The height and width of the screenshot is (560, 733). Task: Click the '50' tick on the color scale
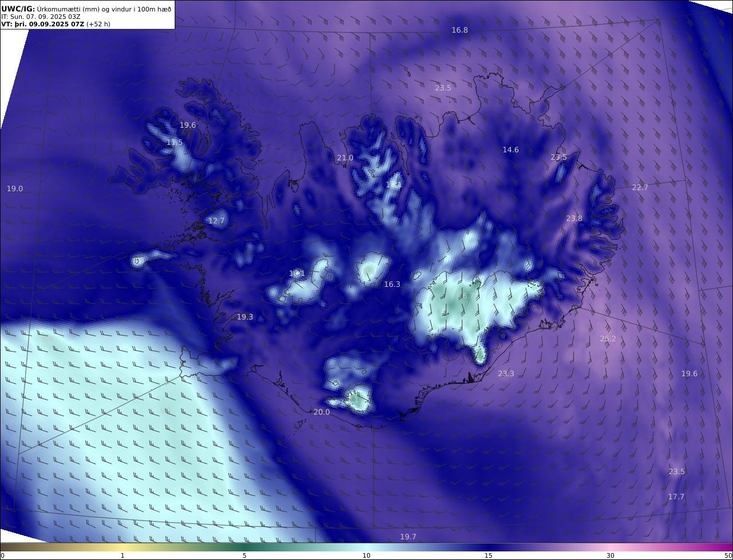point(728,556)
